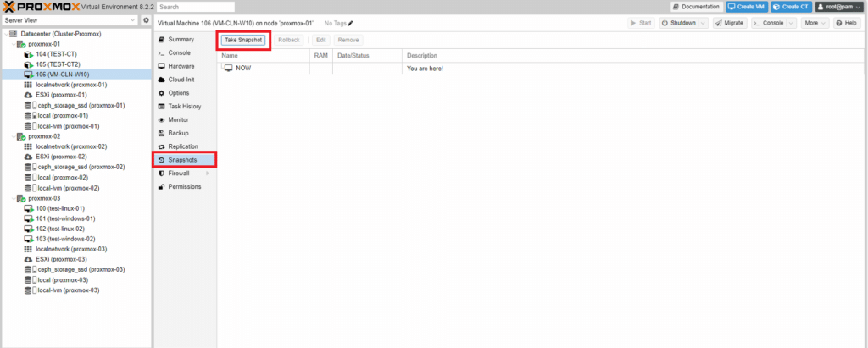Select Datacenter (Cluster-Proxmox)
868x348 pixels.
(61, 34)
